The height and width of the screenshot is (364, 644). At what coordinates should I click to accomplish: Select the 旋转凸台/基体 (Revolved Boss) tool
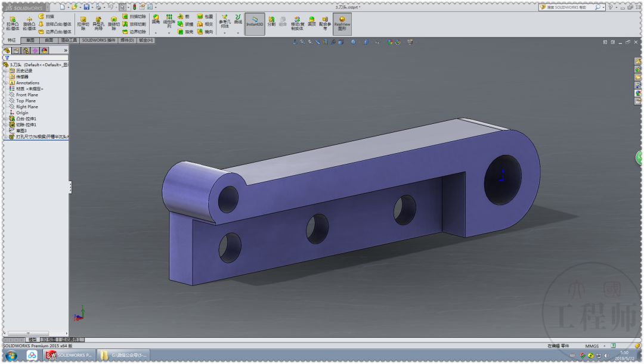point(29,20)
